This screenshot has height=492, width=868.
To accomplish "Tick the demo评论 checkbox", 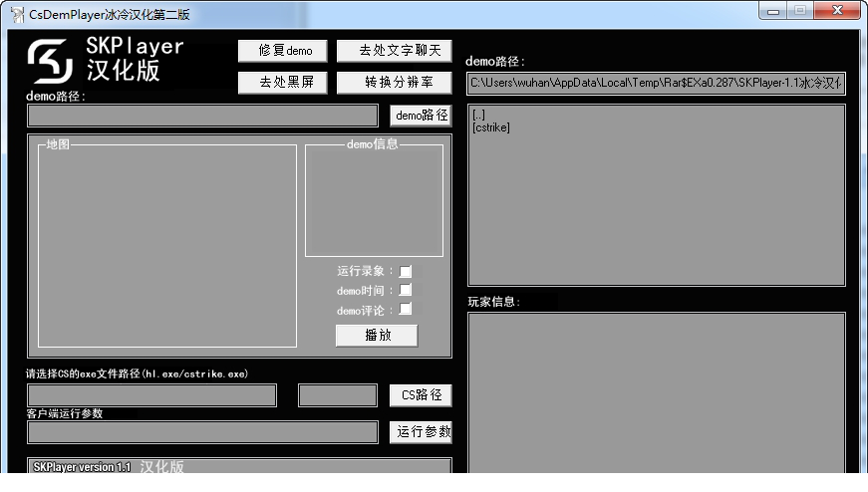I will [x=406, y=309].
